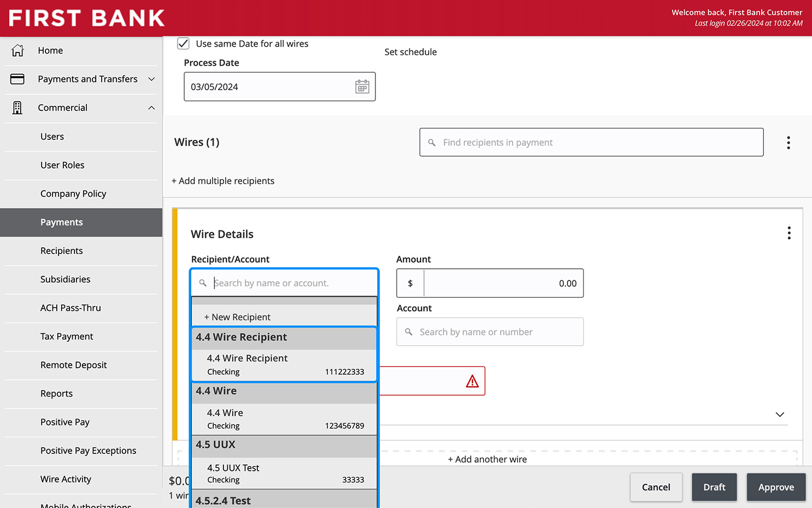Viewport: 812px width, 508px height.
Task: Open the Wires section three-dot menu
Action: (788, 143)
